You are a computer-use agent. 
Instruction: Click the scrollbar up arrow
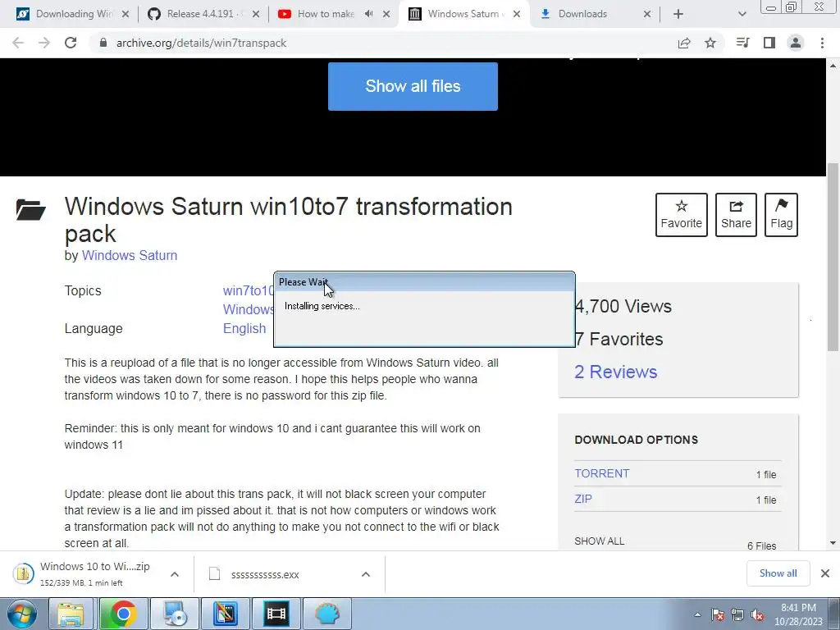click(833, 66)
